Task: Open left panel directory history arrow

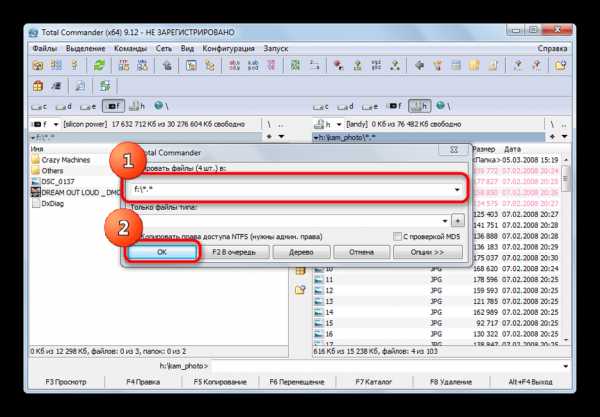Action: point(282,137)
